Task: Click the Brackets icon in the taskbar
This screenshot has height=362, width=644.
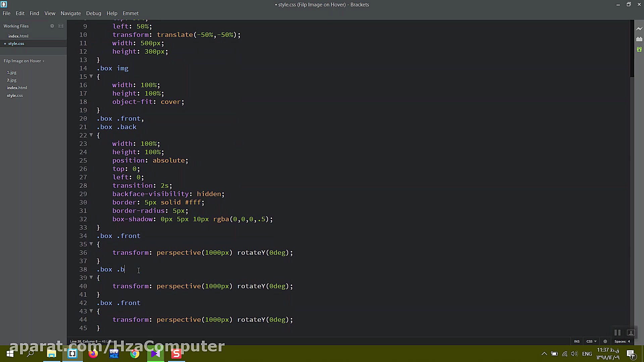Action: click(72, 353)
